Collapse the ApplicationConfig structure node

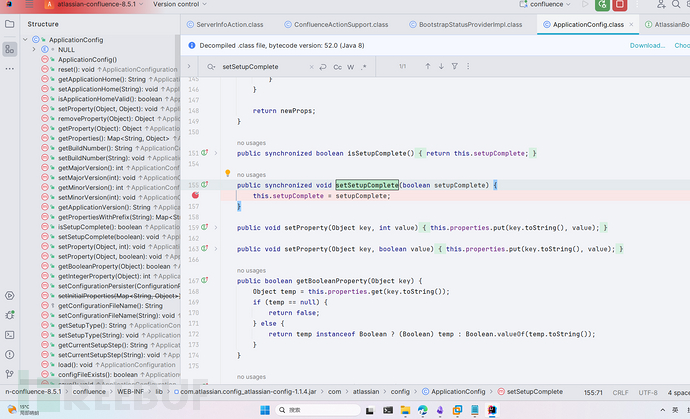coord(25,40)
